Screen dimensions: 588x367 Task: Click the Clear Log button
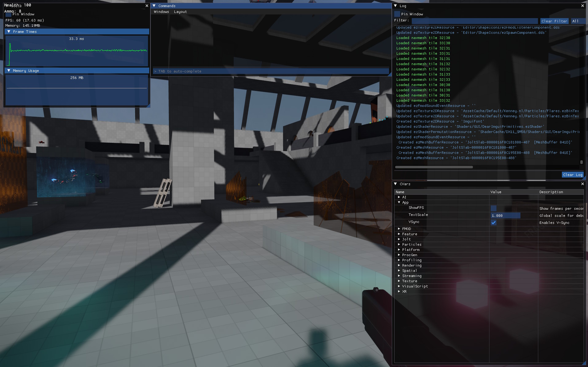click(x=572, y=174)
